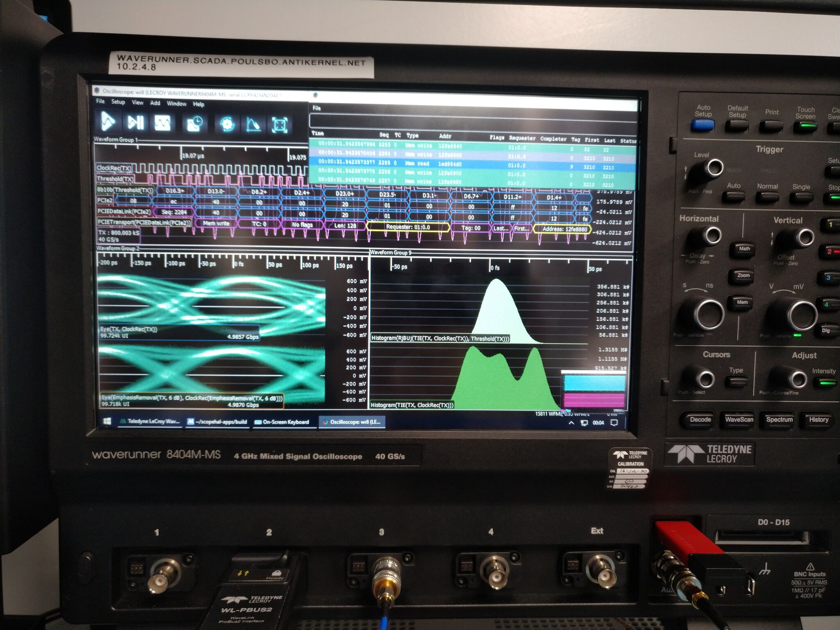Screen dimensions: 840x630
Task: Click the Tag: 00 transport cell
Action: pyautogui.click(x=471, y=228)
